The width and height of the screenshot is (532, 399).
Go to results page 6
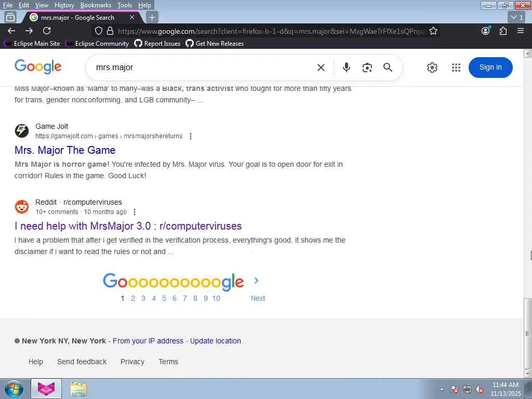point(175,298)
